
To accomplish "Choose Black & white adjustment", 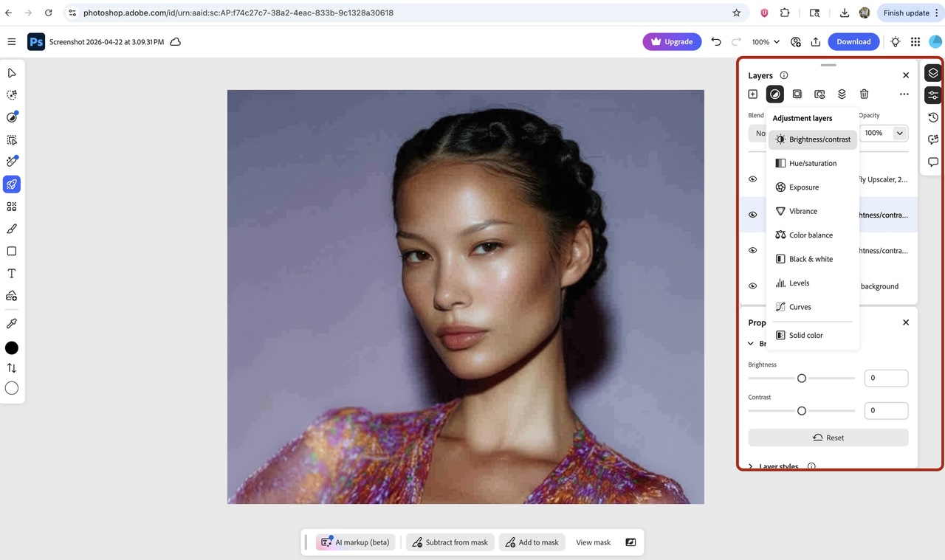I will (x=813, y=259).
